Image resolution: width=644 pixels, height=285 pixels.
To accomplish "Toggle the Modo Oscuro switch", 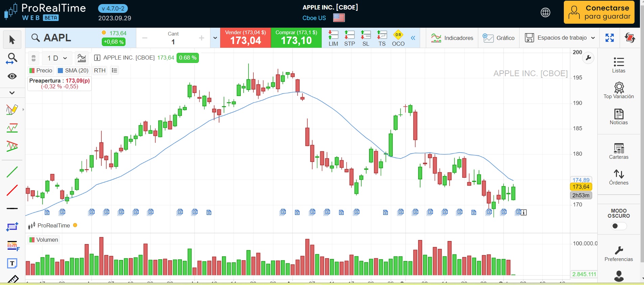I will pos(618,226).
